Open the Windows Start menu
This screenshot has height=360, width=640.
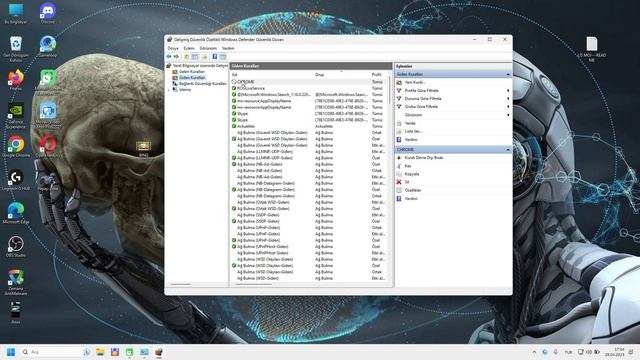coord(11,352)
